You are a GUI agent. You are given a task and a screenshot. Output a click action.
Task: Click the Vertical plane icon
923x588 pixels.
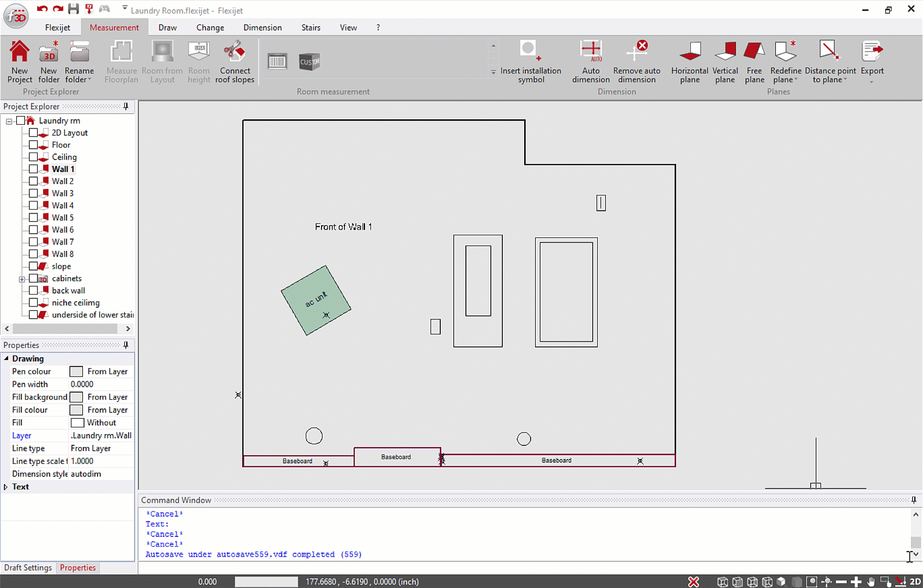point(725,52)
